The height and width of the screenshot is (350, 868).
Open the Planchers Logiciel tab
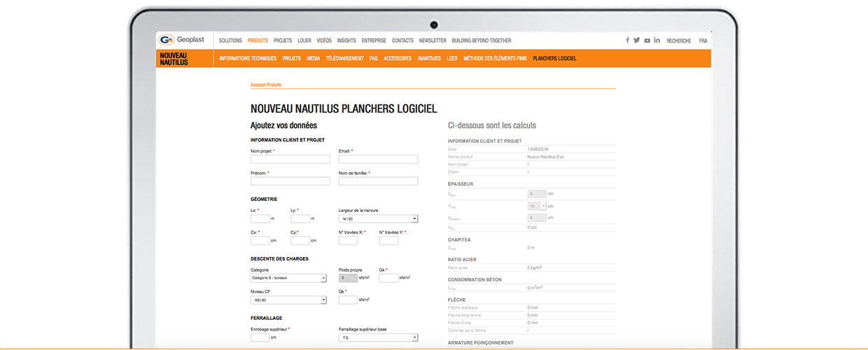554,59
